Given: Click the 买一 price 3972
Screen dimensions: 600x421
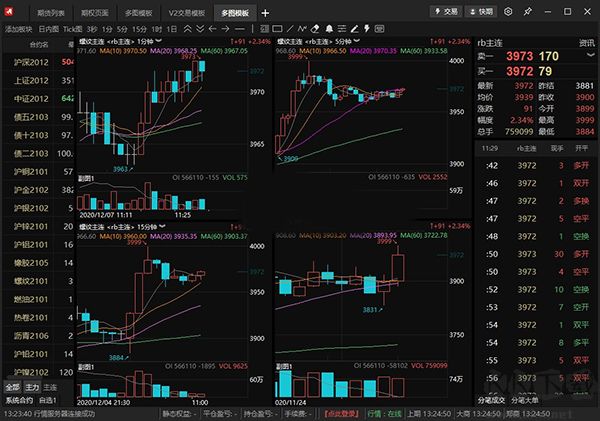Looking at the screenshot, I should (x=519, y=71).
